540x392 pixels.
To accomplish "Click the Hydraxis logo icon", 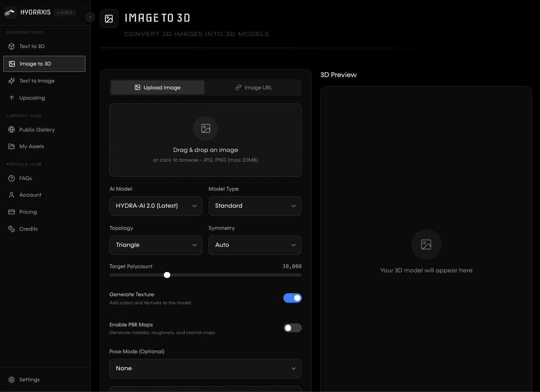I will click(10, 12).
